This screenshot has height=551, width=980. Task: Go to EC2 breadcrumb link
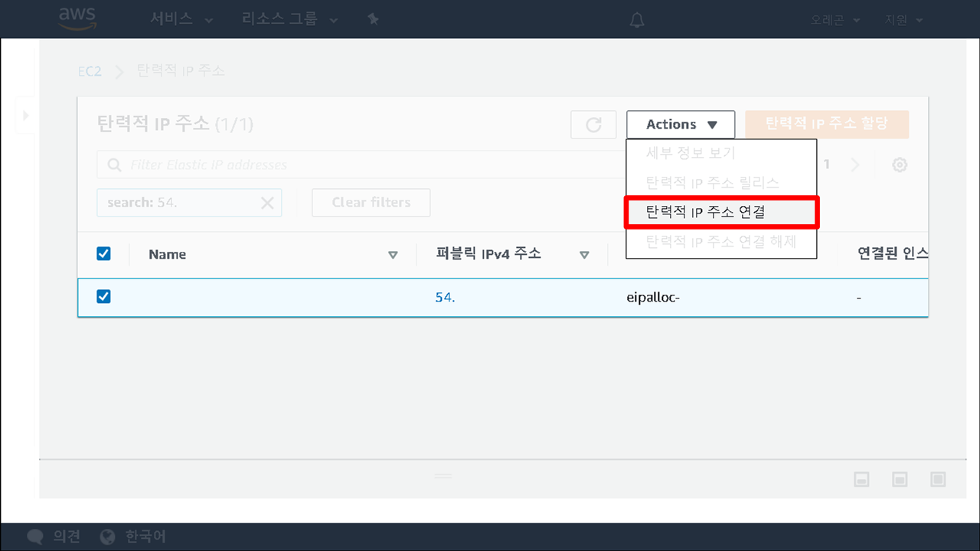[x=90, y=71]
